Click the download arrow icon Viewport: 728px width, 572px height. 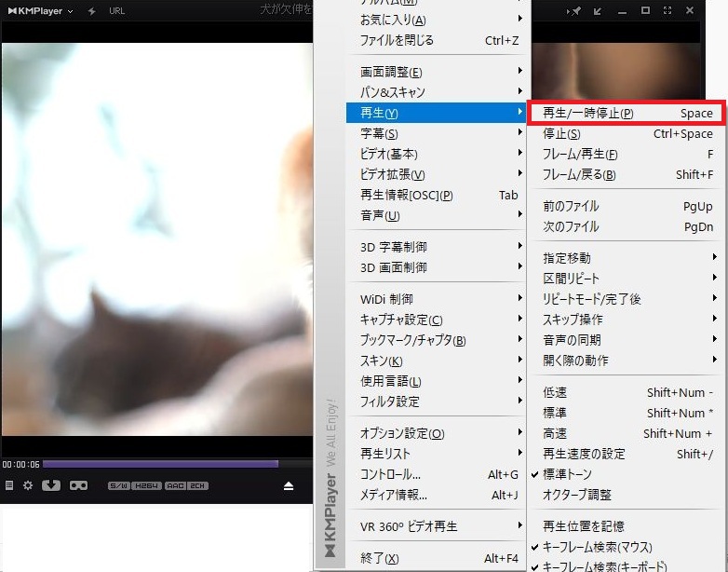pos(51,485)
